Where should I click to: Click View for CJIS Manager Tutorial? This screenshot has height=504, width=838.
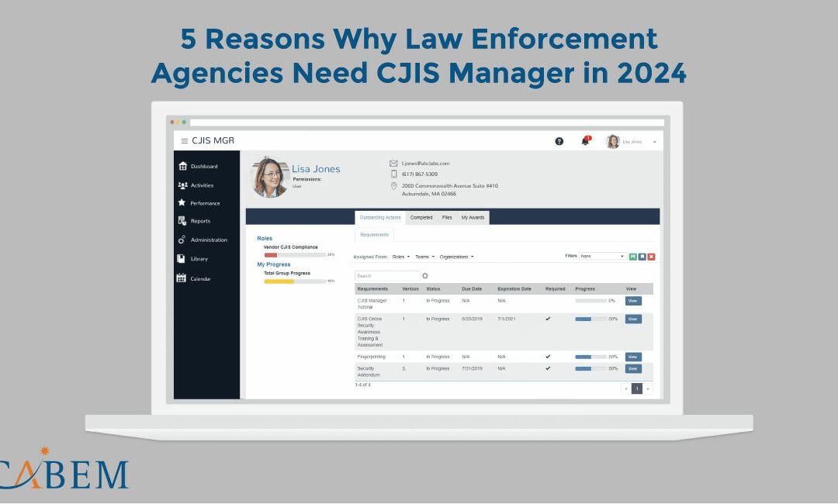[x=633, y=301]
